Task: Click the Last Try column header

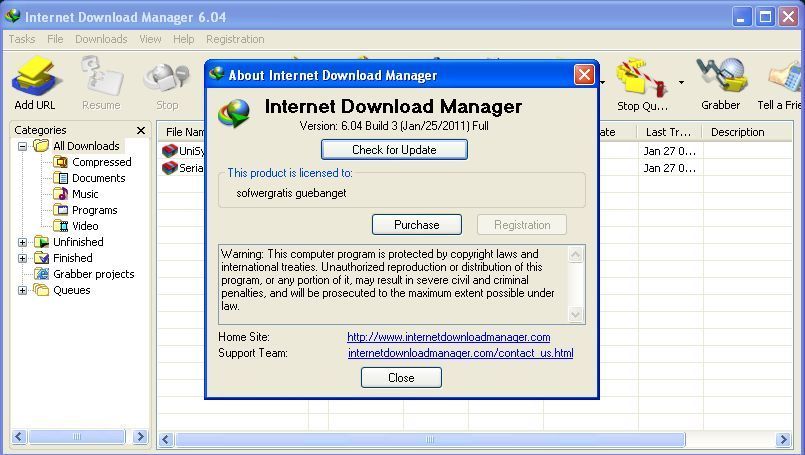Action: [x=669, y=132]
